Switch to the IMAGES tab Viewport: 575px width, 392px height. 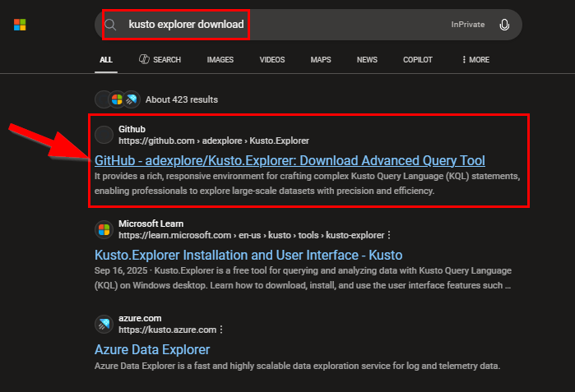(x=220, y=60)
